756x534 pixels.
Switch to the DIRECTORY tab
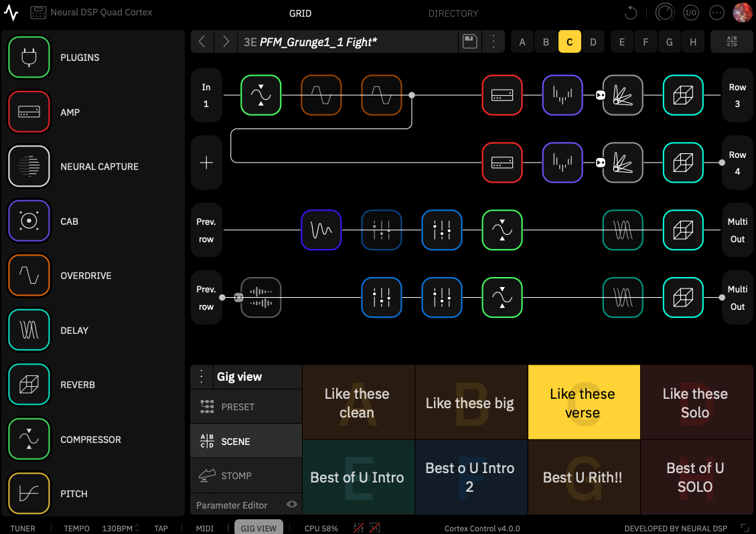click(453, 13)
